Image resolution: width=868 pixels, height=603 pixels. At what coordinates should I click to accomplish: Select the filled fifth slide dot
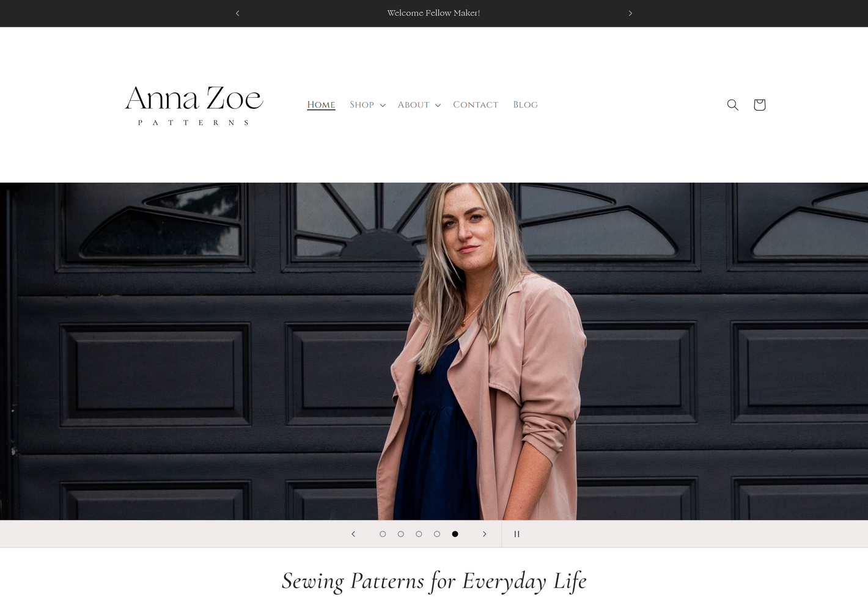pyautogui.click(x=455, y=534)
